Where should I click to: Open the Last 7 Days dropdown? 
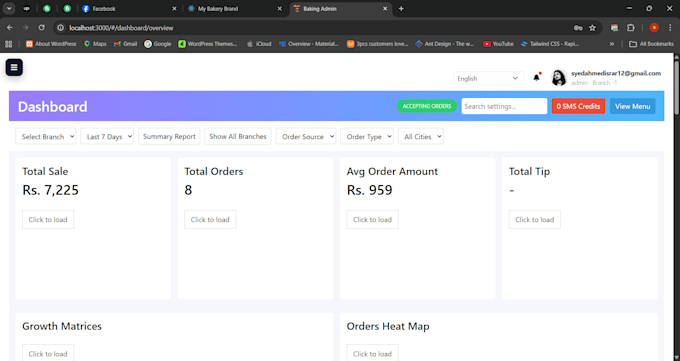click(x=107, y=136)
